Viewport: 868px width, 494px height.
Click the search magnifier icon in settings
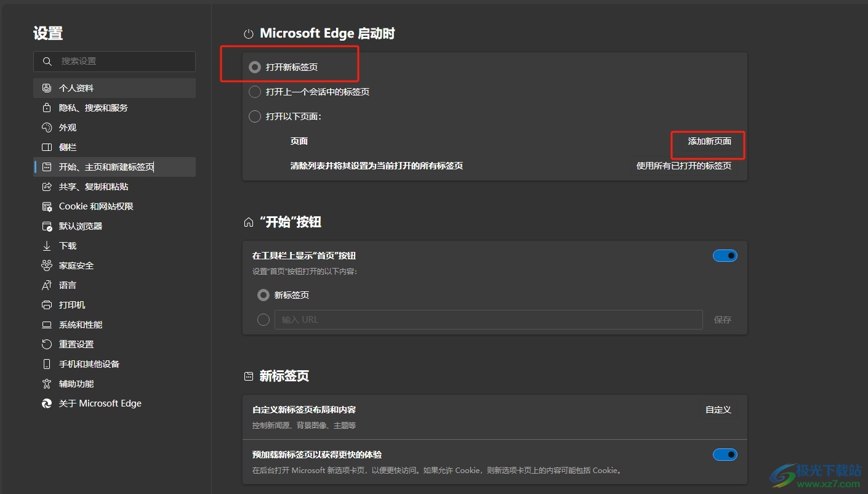click(47, 62)
